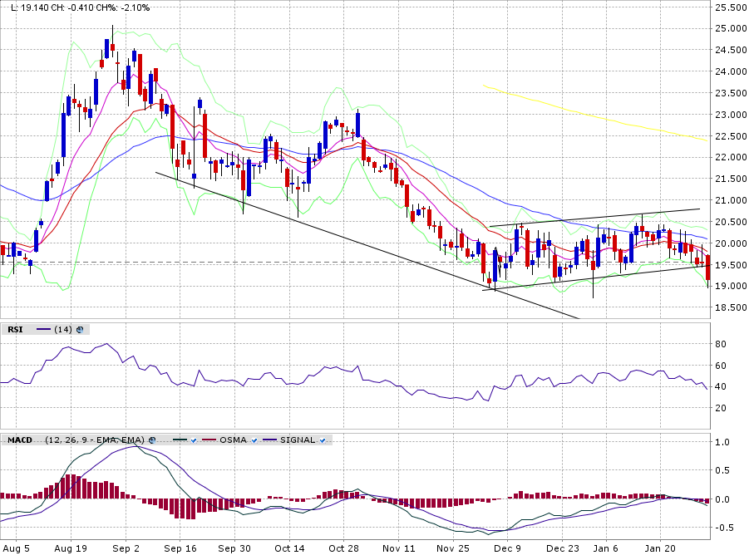Image resolution: width=754 pixels, height=560 pixels.
Task: Toggle the SIGNAL line checkbox
Action: [x=322, y=440]
